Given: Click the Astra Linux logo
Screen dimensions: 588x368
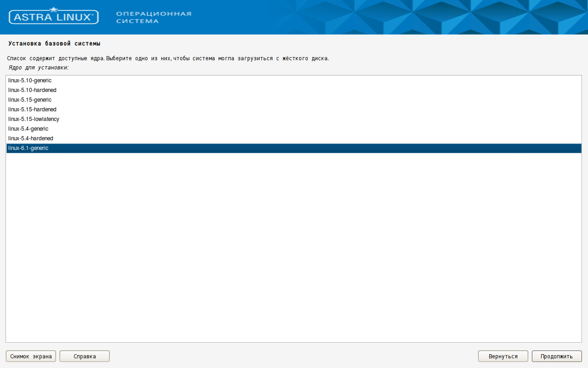Looking at the screenshot, I should click(x=53, y=17).
